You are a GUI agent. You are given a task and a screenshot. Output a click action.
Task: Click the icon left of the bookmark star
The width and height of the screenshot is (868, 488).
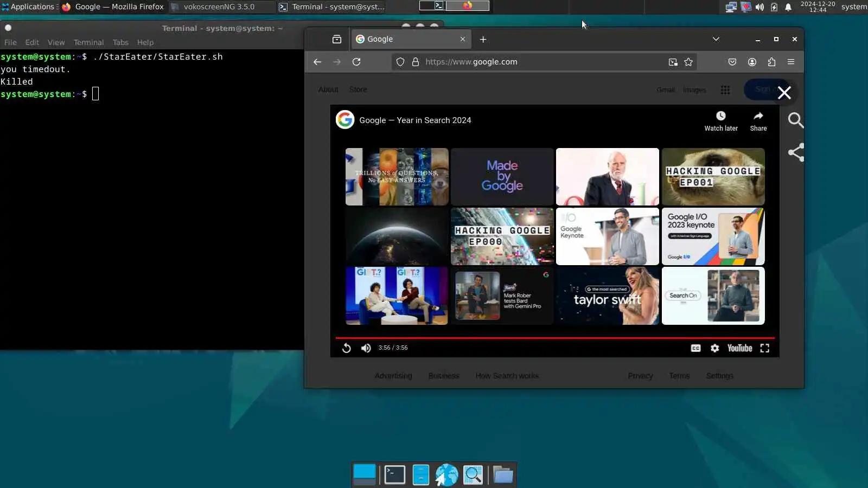coord(673,62)
